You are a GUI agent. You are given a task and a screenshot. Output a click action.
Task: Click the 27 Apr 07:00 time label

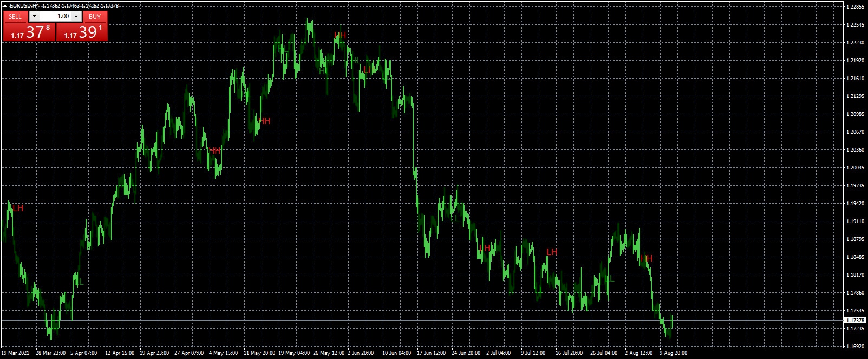click(x=189, y=353)
